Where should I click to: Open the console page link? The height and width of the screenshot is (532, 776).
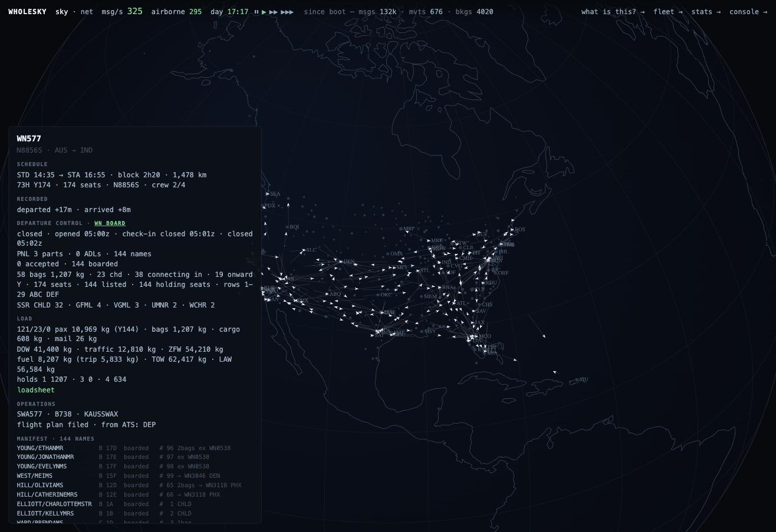pyautogui.click(x=748, y=12)
